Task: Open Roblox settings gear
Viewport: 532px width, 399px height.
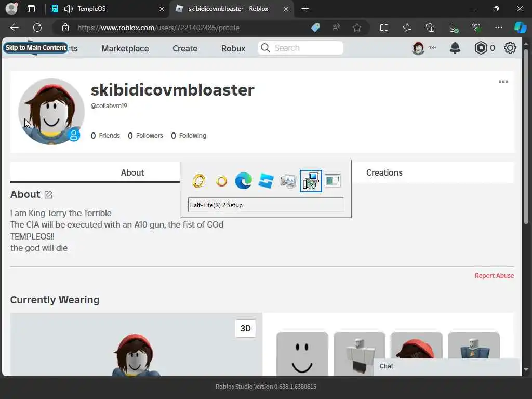Action: click(510, 48)
